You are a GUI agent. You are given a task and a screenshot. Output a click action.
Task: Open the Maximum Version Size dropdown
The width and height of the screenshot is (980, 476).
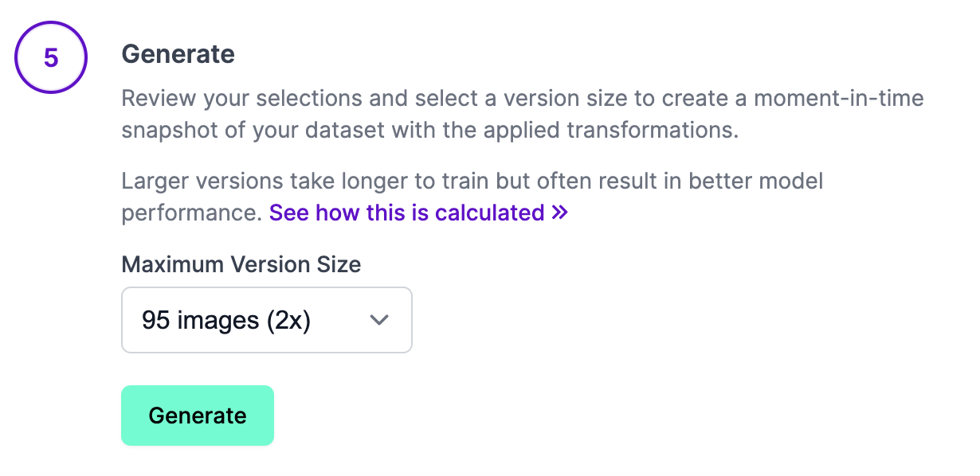(x=266, y=320)
